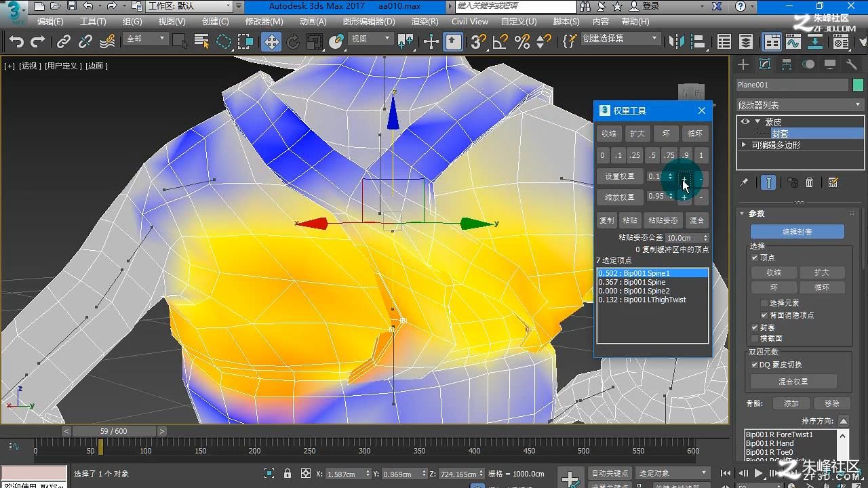Image resolution: width=868 pixels, height=488 pixels.
Task: Open the Display panel icon
Action: pos(830,64)
